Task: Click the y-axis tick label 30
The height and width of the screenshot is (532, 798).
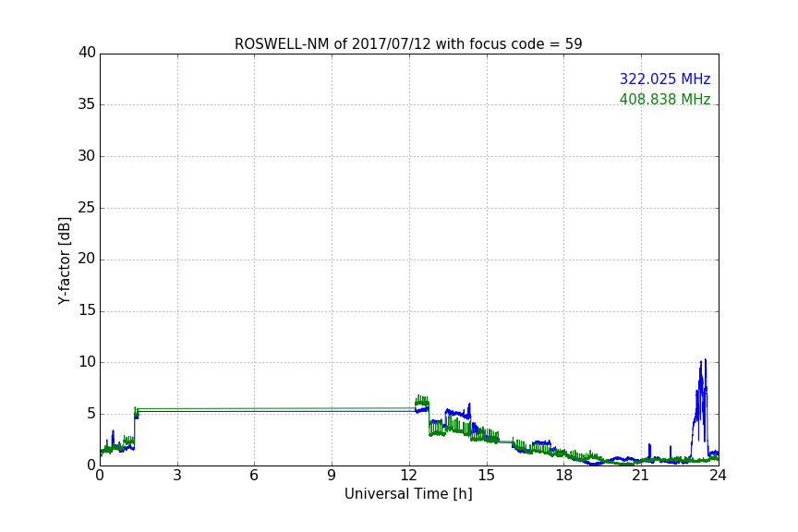Action: (x=87, y=156)
